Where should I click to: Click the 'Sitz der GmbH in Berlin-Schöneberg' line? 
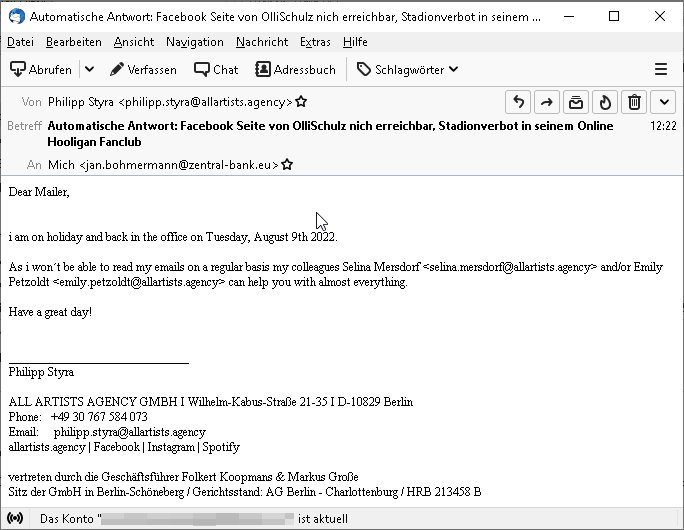(x=245, y=492)
